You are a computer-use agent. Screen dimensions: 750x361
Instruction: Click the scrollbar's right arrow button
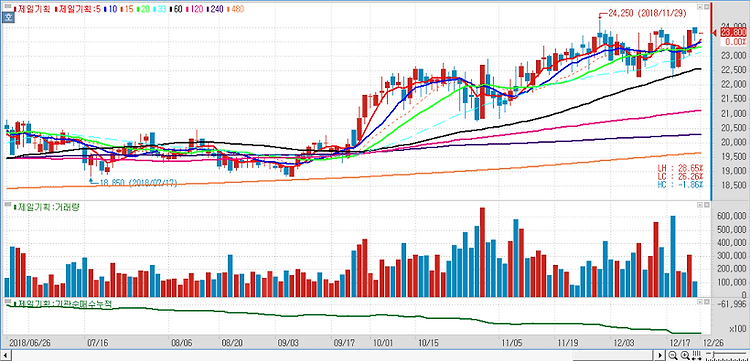[660, 355]
